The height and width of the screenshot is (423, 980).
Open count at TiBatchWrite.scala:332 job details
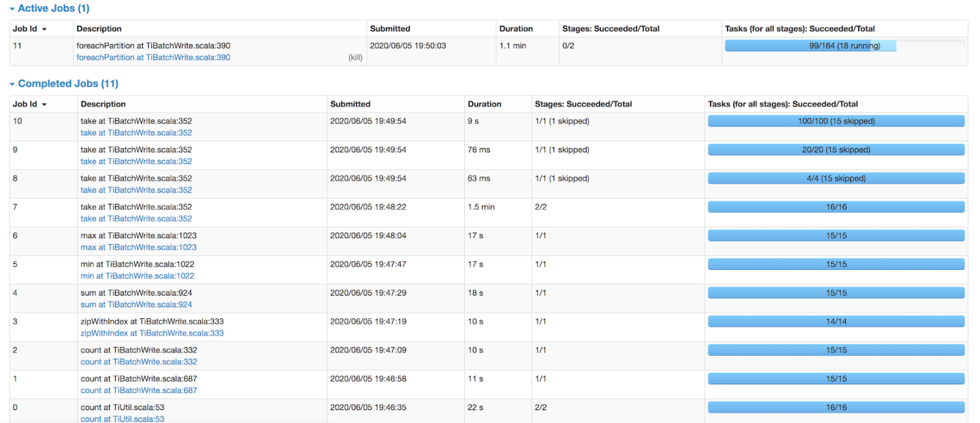click(x=138, y=361)
